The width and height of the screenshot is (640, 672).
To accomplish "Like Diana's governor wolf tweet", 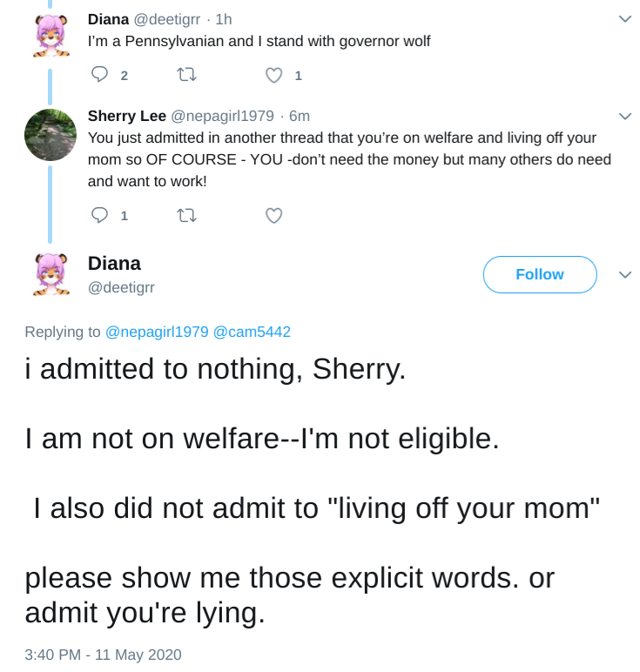I will point(274,76).
